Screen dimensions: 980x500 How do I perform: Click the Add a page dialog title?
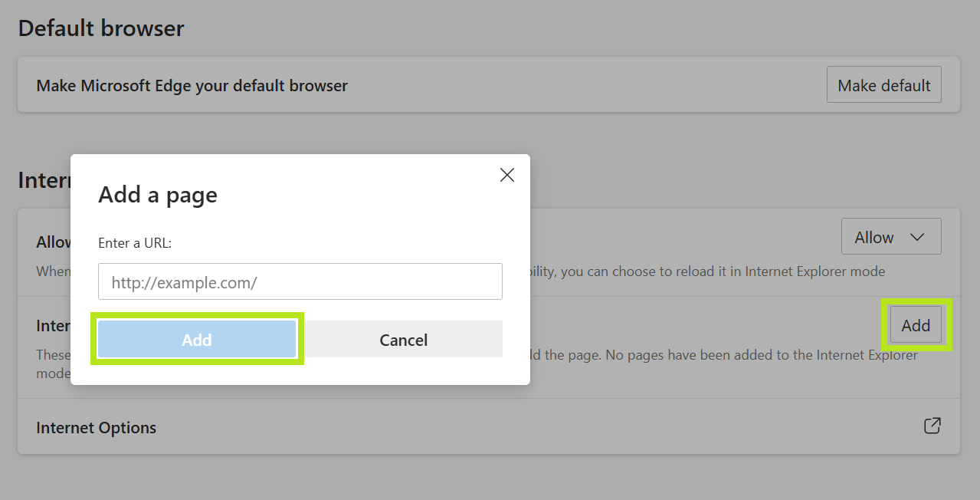point(158,195)
